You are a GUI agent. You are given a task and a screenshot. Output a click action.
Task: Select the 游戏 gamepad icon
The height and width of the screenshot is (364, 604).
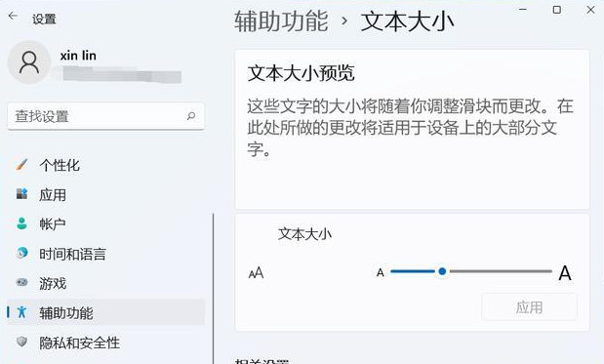(22, 282)
